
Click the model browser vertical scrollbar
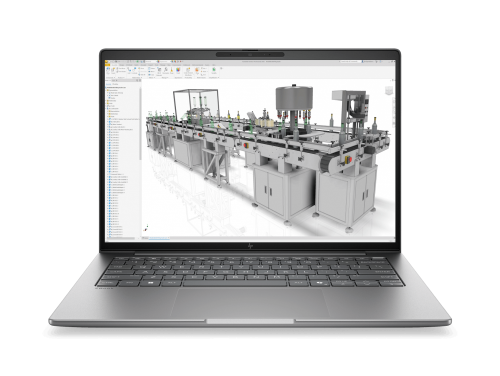[x=140, y=124]
